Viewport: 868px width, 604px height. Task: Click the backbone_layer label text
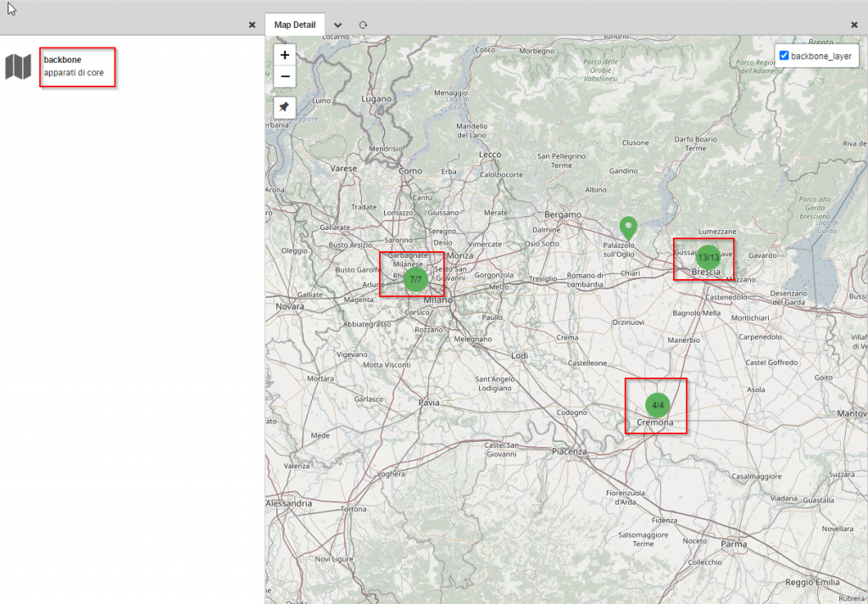[821, 56]
